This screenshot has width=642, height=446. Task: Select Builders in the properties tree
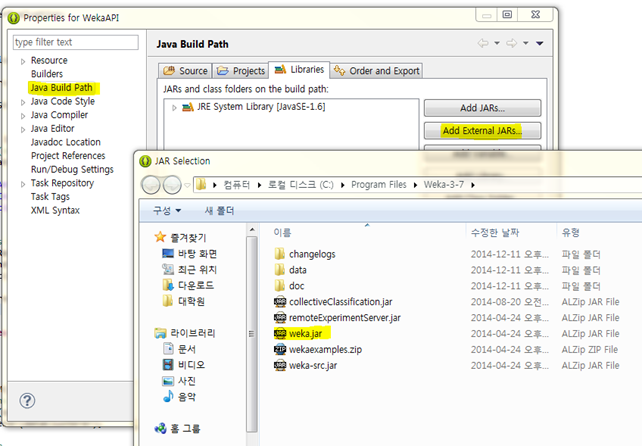click(x=47, y=74)
